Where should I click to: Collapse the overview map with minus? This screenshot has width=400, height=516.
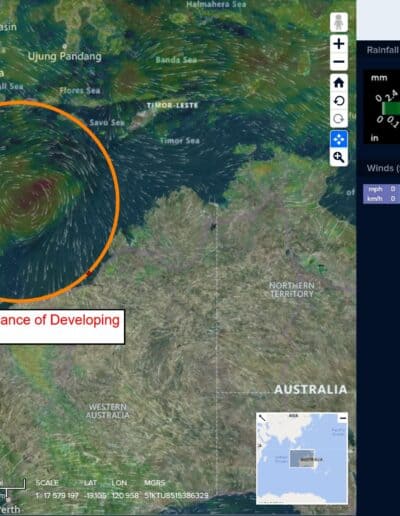(x=343, y=418)
